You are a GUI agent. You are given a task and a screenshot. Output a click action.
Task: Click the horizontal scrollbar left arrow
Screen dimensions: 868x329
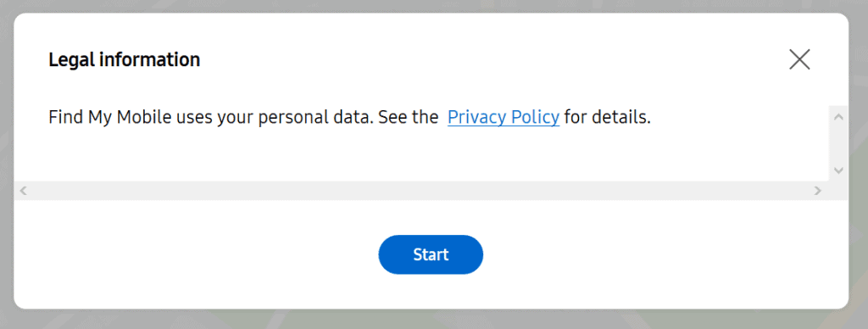[23, 191]
